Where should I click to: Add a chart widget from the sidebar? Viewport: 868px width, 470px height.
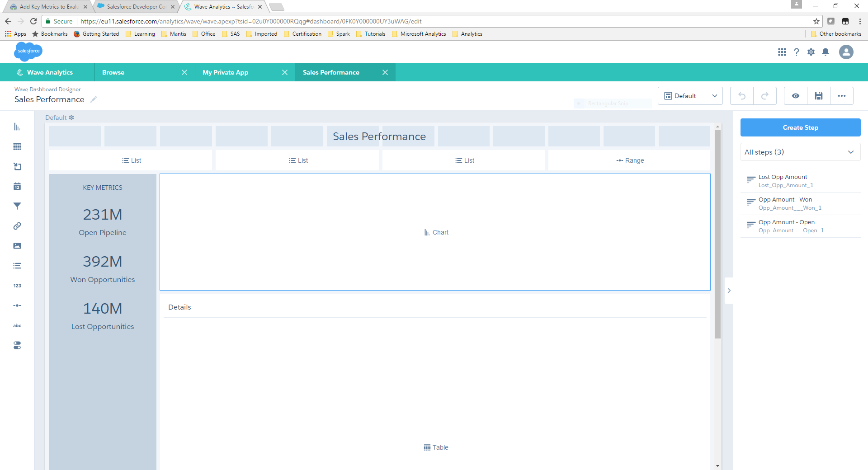pyautogui.click(x=17, y=127)
